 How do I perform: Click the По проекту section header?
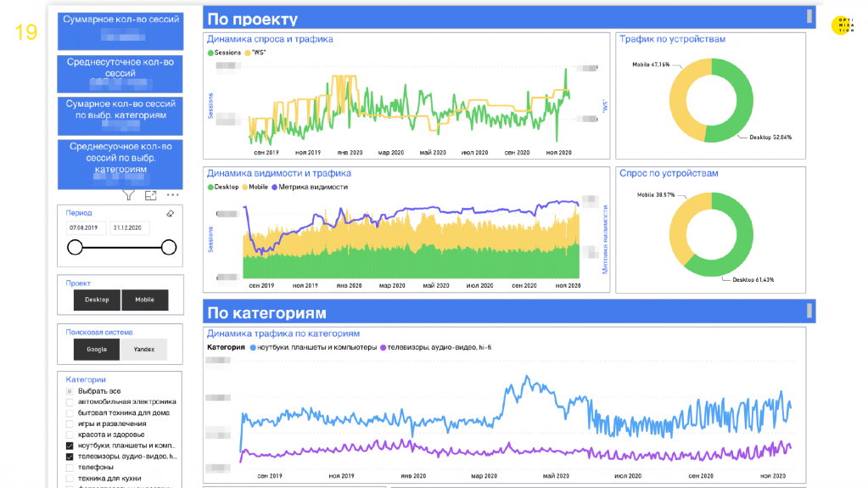click(509, 19)
